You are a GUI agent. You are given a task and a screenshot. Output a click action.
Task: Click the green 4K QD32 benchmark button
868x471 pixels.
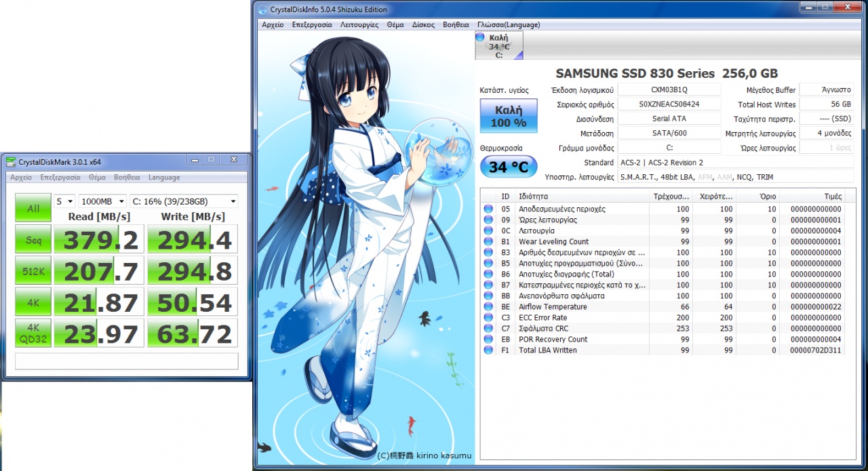tap(33, 333)
